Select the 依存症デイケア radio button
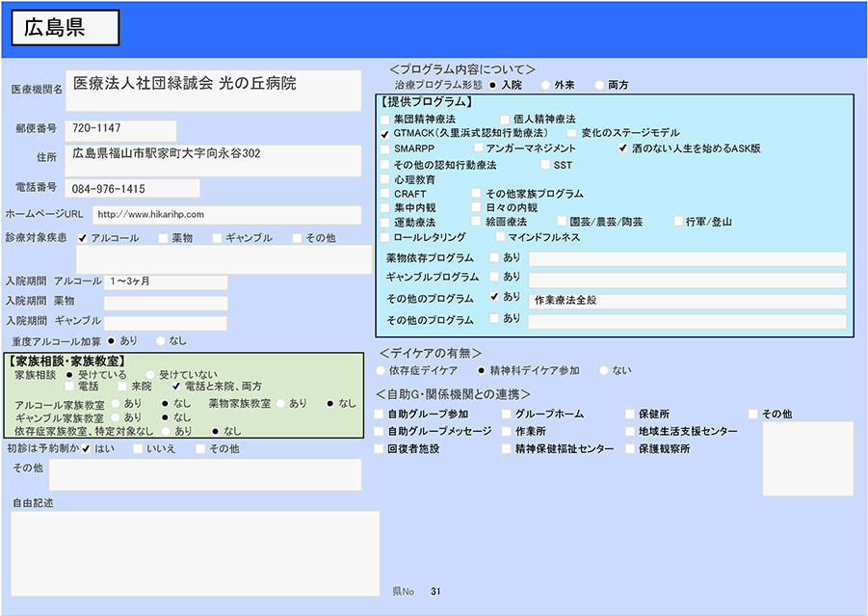Screen dimensions: 868x616 tap(381, 370)
